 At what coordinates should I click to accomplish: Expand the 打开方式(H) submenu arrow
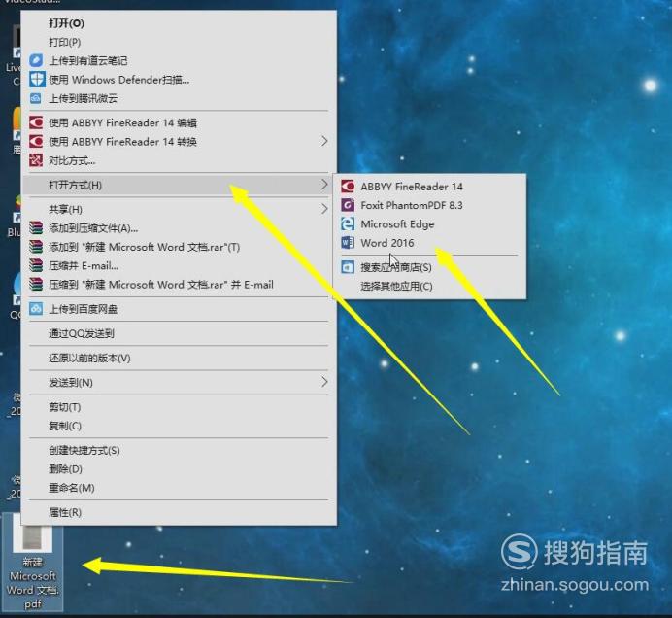(x=324, y=185)
